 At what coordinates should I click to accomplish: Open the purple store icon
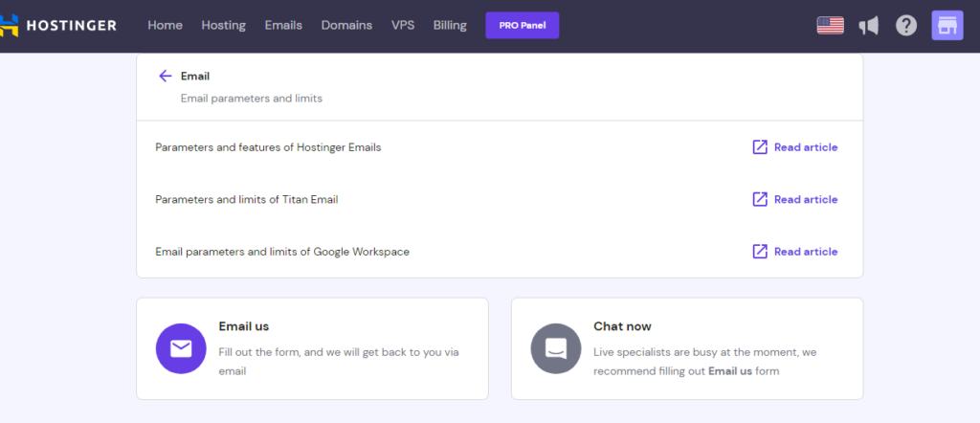(947, 26)
